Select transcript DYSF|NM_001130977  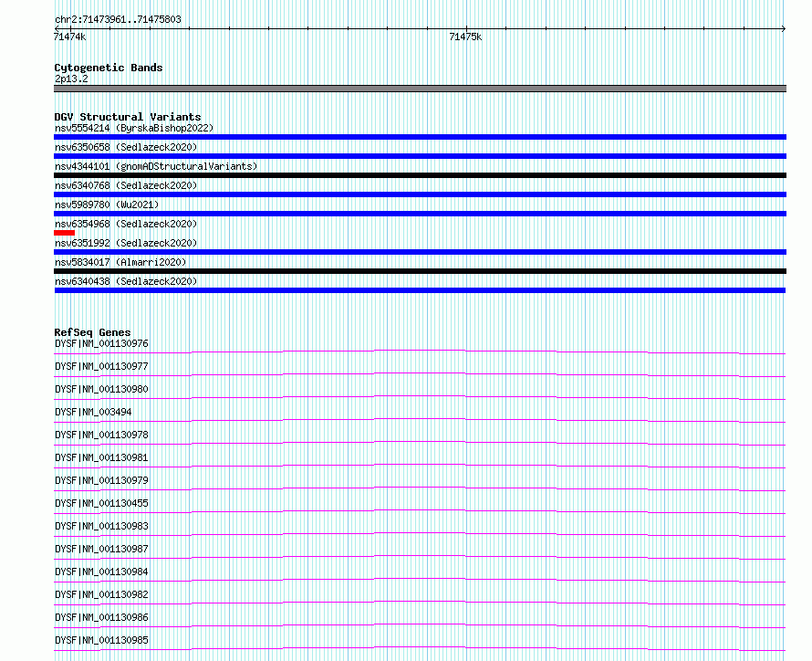click(101, 366)
